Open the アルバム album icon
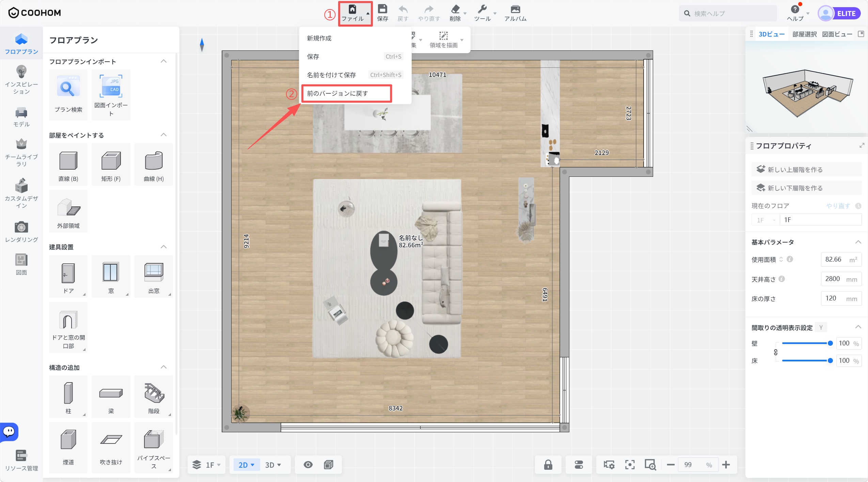The width and height of the screenshot is (868, 482). point(516,9)
